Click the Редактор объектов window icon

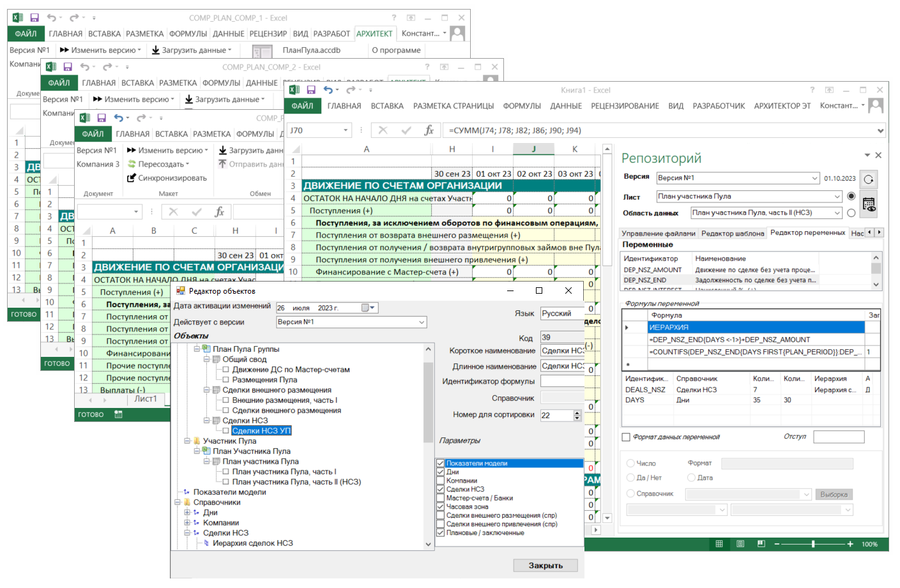coord(180,290)
